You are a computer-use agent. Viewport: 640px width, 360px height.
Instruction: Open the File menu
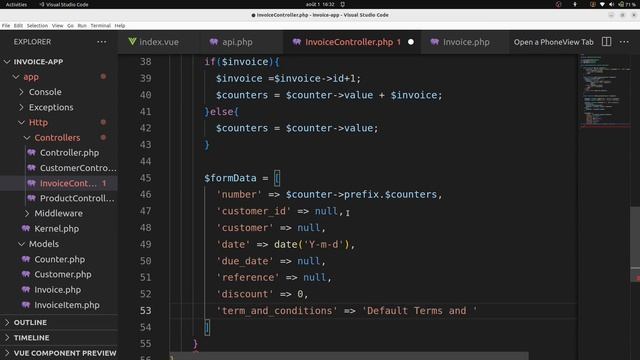point(6,25)
